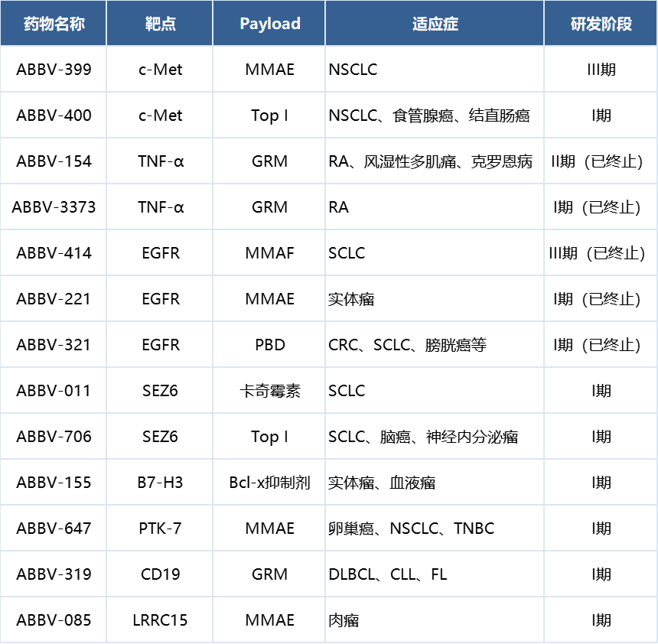This screenshot has height=644, width=658.
Task: Click the PTK-7 target cell
Action: (160, 529)
